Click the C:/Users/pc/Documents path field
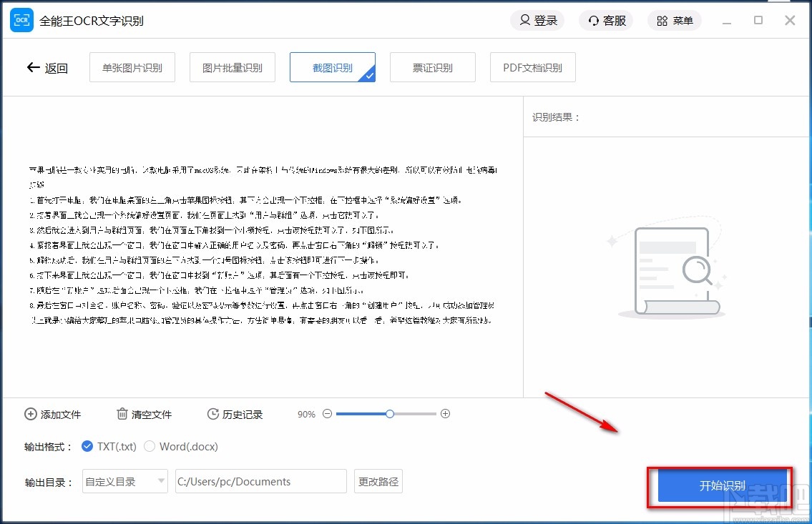The height and width of the screenshot is (524, 812). tap(260, 481)
